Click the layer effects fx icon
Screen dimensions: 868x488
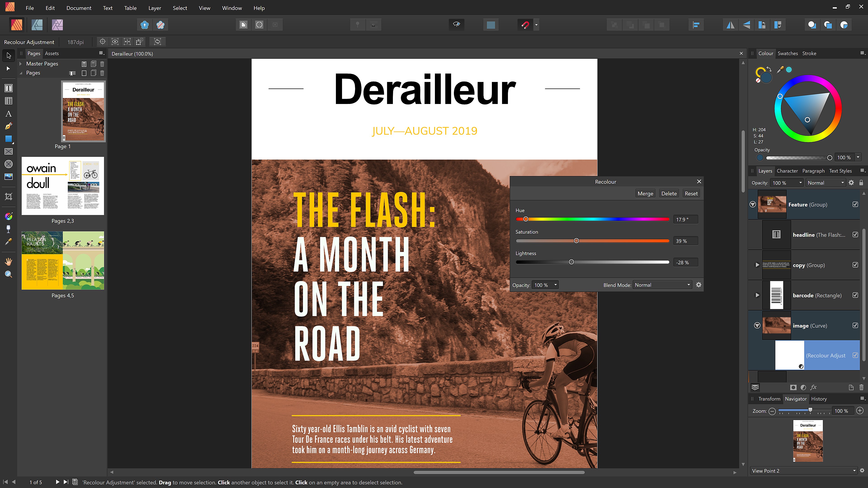point(814,387)
